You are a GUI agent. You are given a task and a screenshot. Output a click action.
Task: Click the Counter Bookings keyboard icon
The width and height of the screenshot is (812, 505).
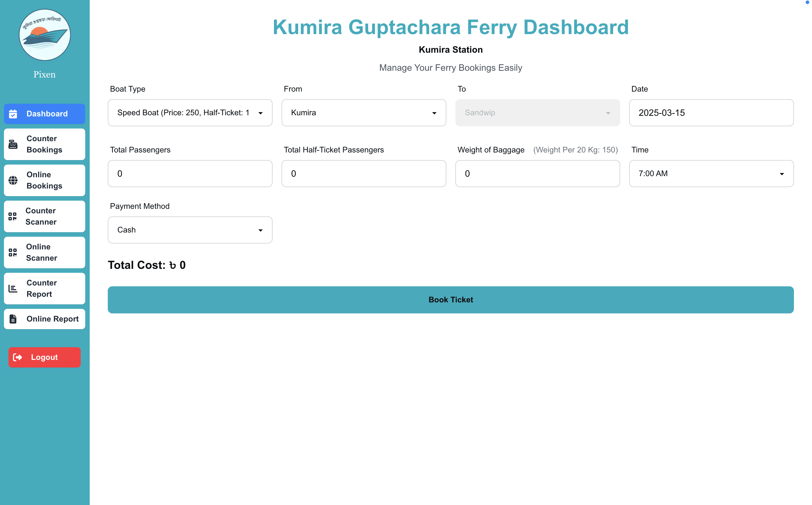(13, 144)
